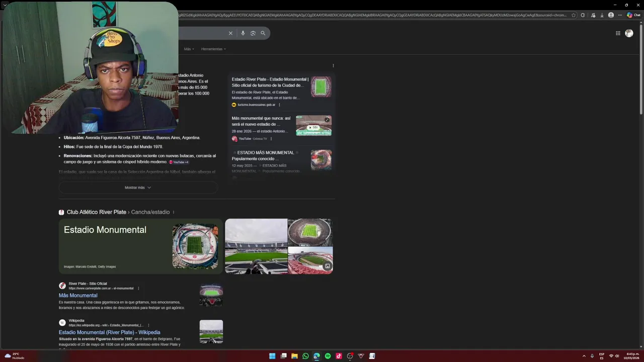The image size is (644, 362).
Task: Click the magnifier search submit icon
Action: 263,33
